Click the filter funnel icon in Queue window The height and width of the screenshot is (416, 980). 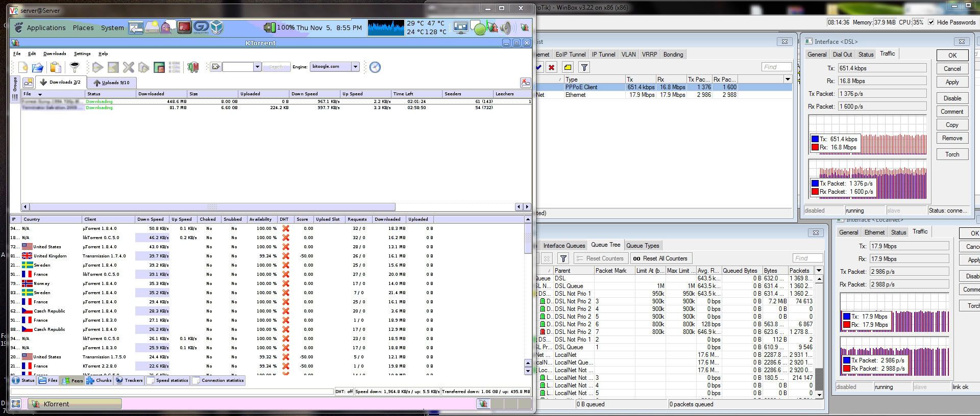563,258
